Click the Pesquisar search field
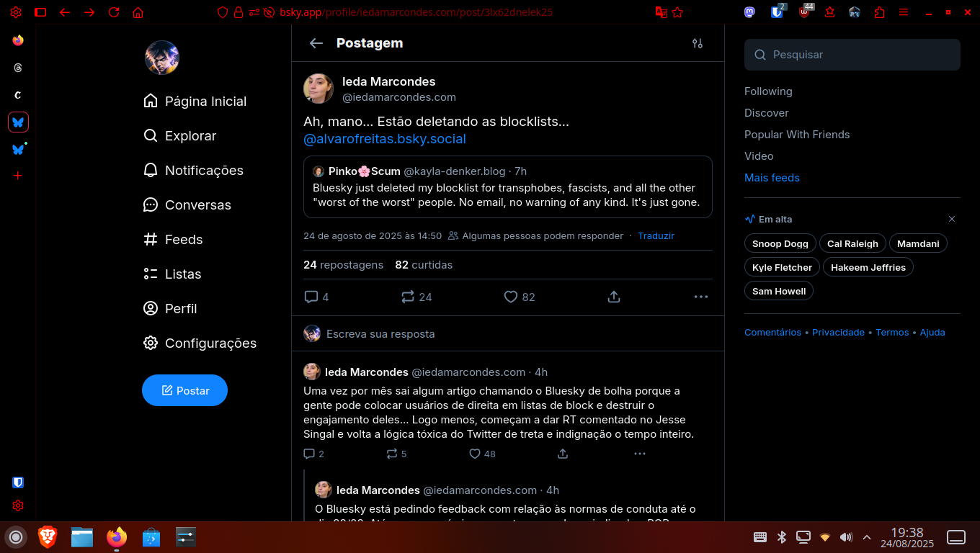 pyautogui.click(x=852, y=55)
